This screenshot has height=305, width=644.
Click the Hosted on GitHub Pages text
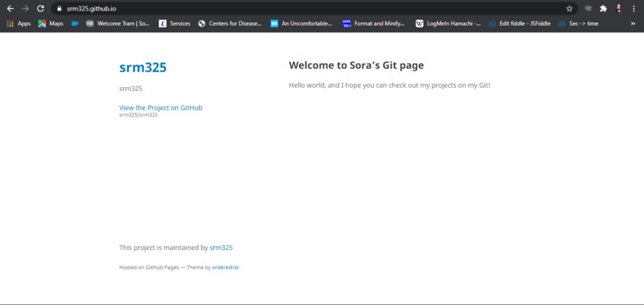[x=149, y=267]
